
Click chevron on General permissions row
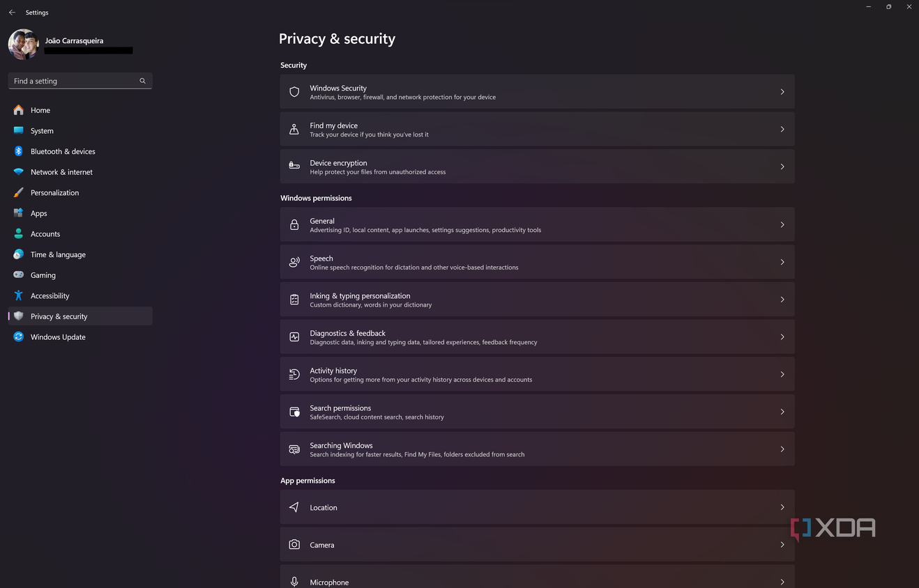(x=782, y=224)
